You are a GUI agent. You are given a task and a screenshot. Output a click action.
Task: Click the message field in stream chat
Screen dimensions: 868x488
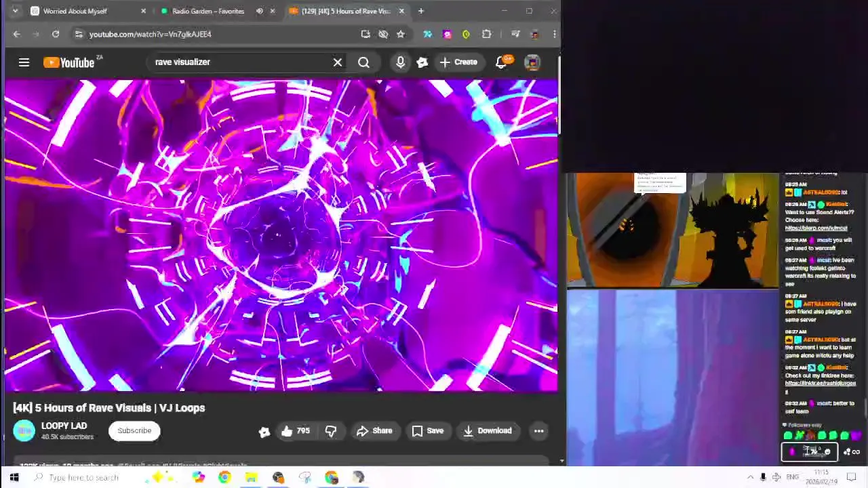(x=810, y=452)
